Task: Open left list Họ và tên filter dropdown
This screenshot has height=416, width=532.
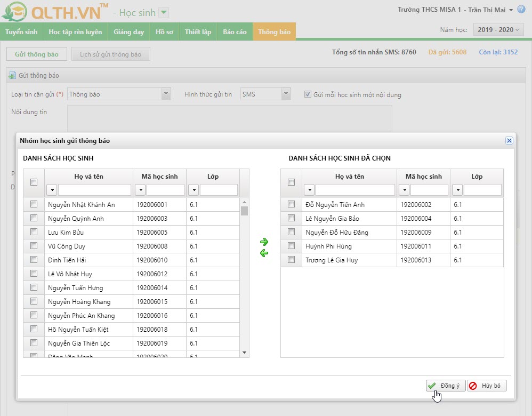Action: click(x=52, y=190)
